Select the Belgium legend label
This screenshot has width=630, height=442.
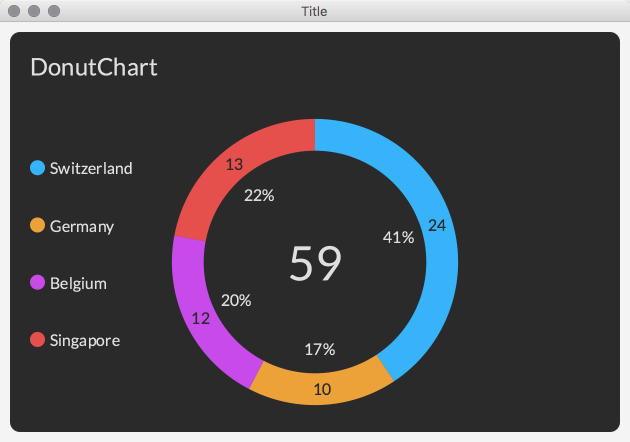tap(78, 283)
